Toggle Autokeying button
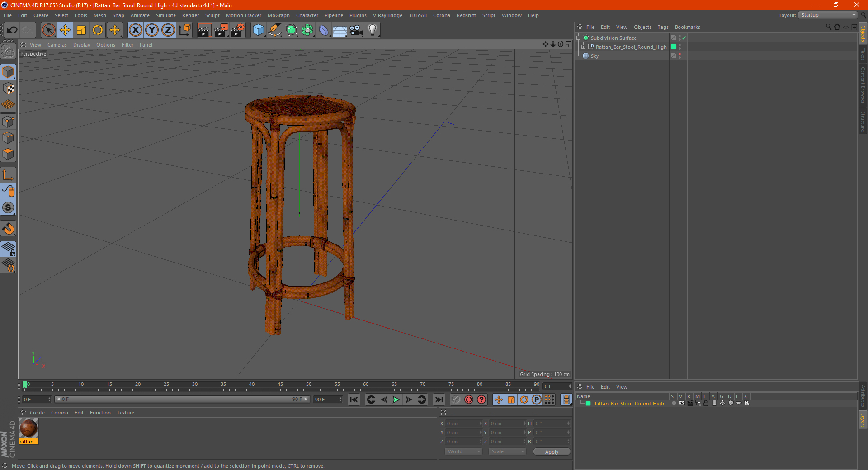This screenshot has width=868, height=470. pos(469,399)
